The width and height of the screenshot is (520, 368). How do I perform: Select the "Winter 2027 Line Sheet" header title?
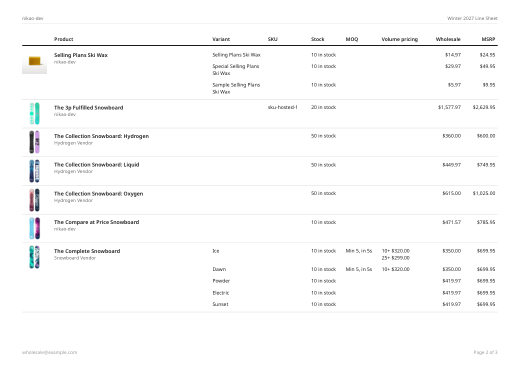pyautogui.click(x=472, y=18)
